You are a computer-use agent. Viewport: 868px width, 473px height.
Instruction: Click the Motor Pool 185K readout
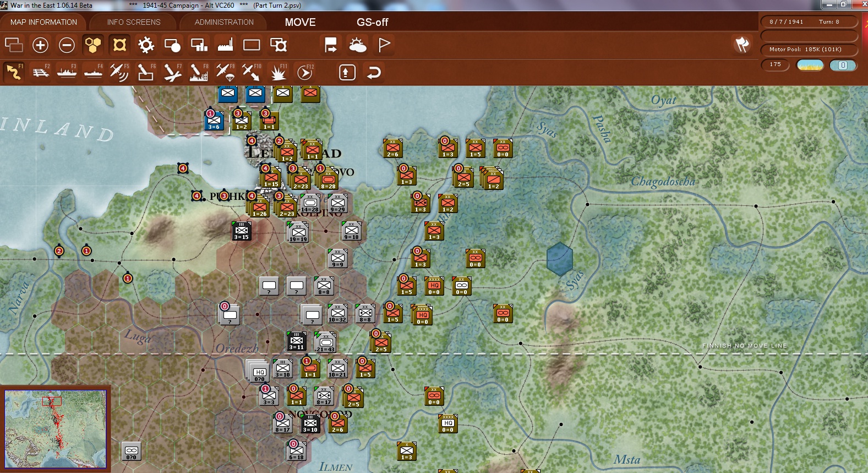pyautogui.click(x=809, y=50)
